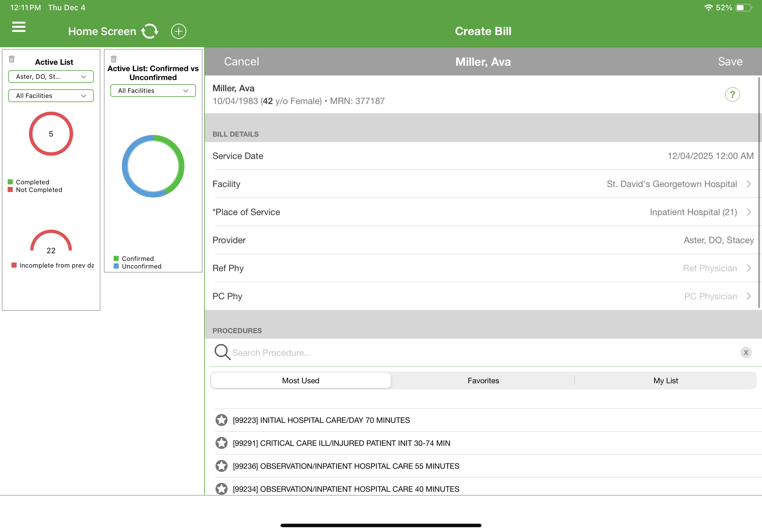Tap the search magnifier icon
The height and width of the screenshot is (532, 762).
[222, 352]
